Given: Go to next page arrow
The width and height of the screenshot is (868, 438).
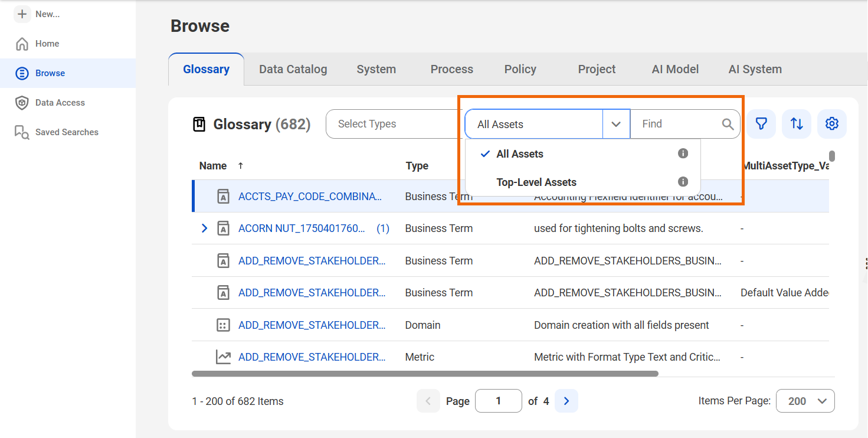Looking at the screenshot, I should point(566,401).
